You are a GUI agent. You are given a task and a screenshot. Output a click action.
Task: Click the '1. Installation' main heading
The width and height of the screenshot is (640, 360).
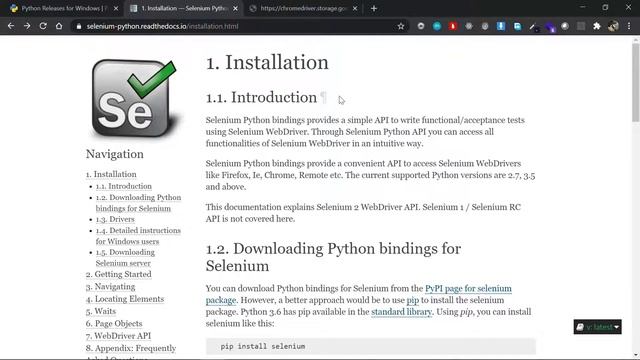[x=267, y=62]
